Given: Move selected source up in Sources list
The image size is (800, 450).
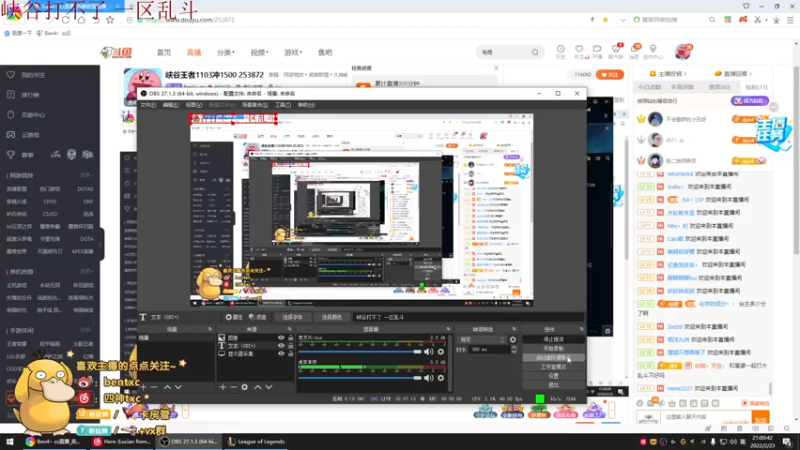Looking at the screenshot, I should pyautogui.click(x=258, y=387).
